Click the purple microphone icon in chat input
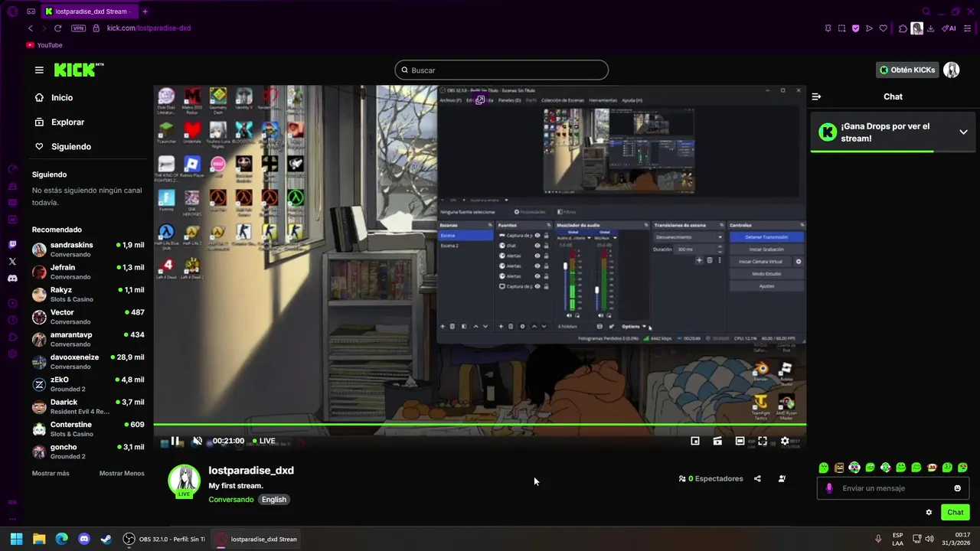The height and width of the screenshot is (551, 980). coord(829,488)
